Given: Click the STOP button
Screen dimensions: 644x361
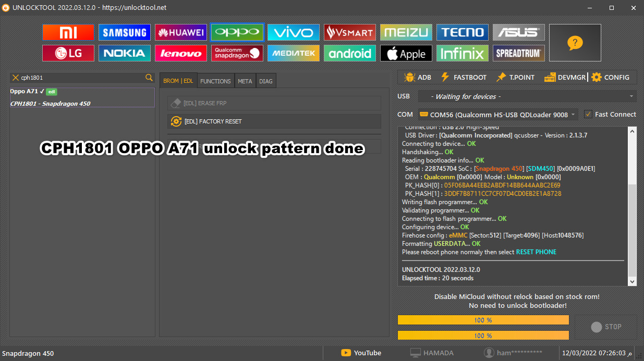Looking at the screenshot, I should pos(605,327).
